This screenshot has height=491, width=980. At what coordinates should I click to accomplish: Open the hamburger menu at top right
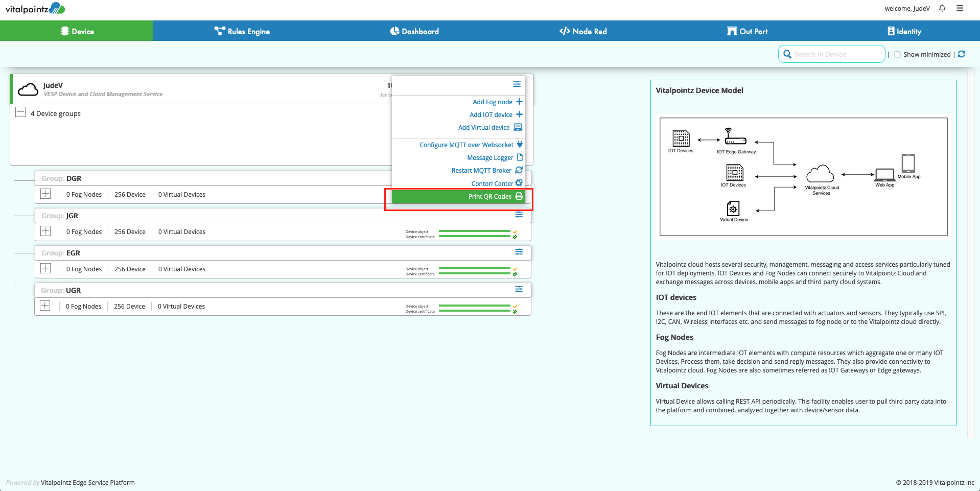point(960,8)
